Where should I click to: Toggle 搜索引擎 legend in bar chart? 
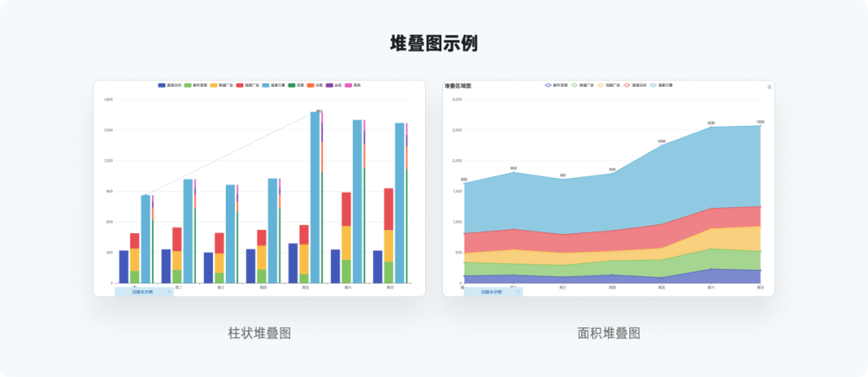(273, 84)
